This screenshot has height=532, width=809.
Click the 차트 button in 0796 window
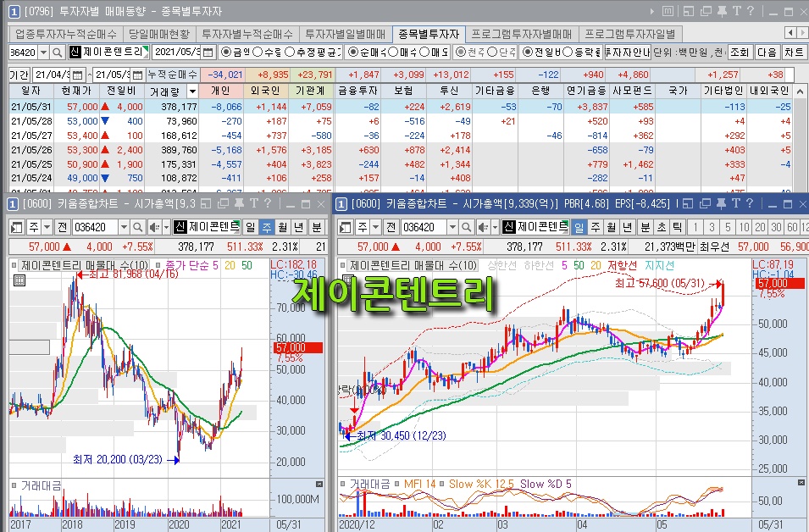click(794, 53)
